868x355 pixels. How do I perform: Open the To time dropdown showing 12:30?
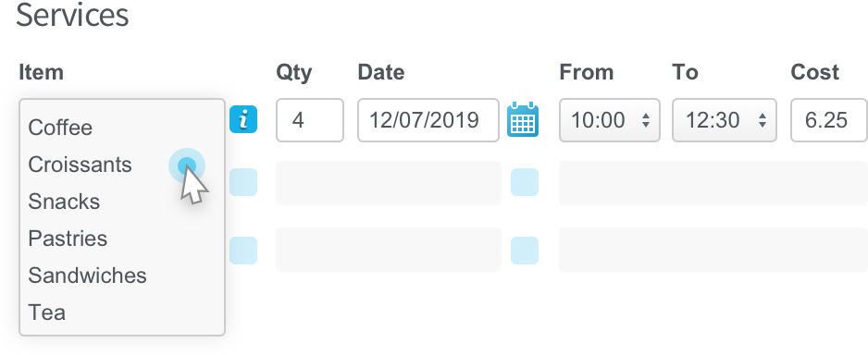pyautogui.click(x=724, y=120)
